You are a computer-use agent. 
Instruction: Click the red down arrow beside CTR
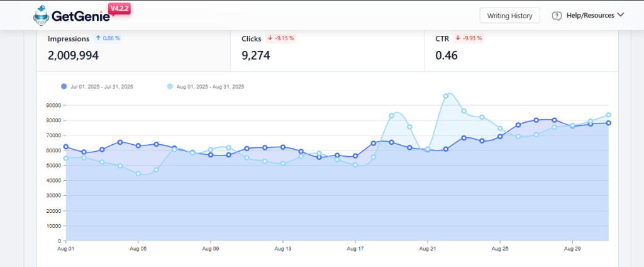457,38
